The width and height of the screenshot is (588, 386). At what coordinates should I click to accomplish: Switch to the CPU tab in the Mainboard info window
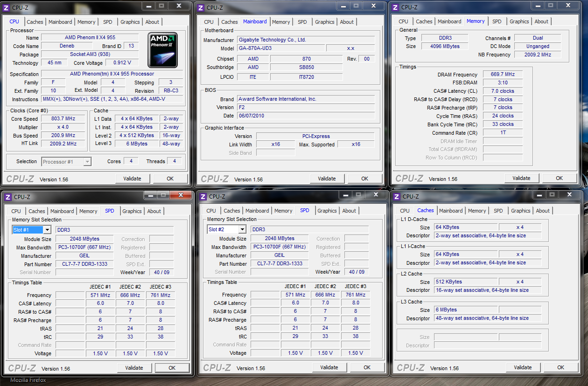point(209,22)
